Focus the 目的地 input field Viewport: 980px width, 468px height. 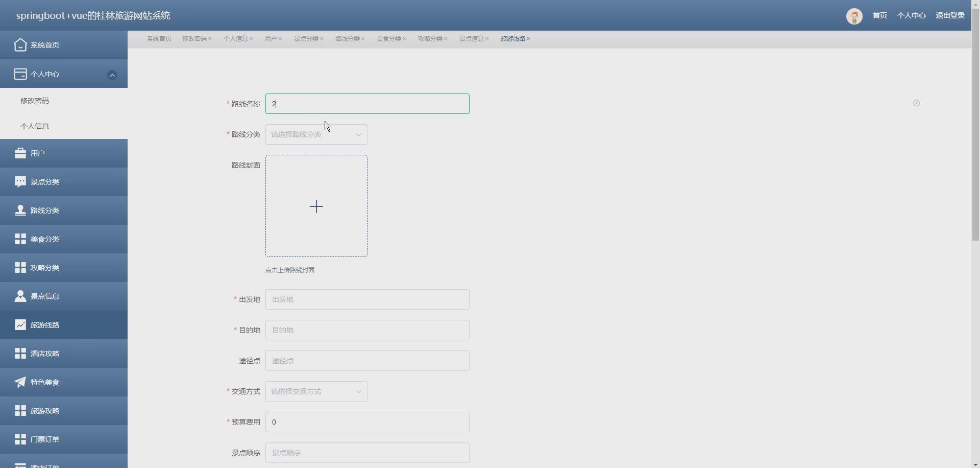(x=367, y=330)
